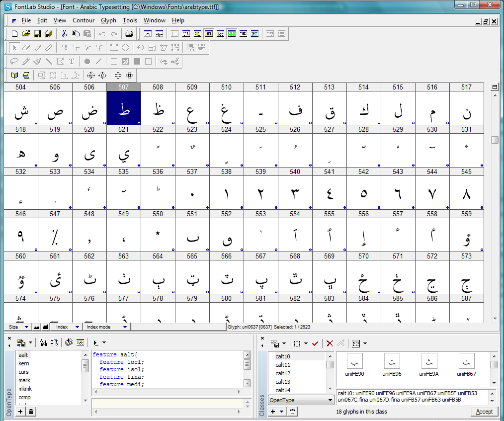Select calt12 in the classes list
504x421 pixels.
283,373
